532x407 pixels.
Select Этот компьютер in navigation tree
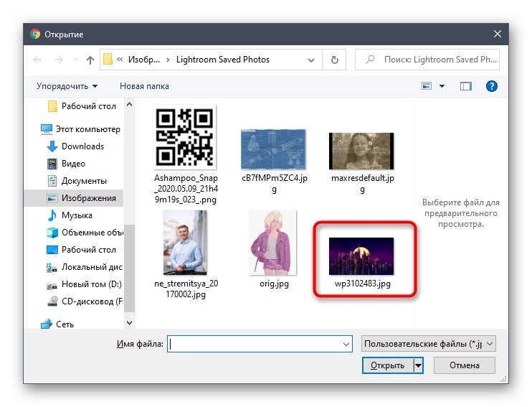[80, 129]
